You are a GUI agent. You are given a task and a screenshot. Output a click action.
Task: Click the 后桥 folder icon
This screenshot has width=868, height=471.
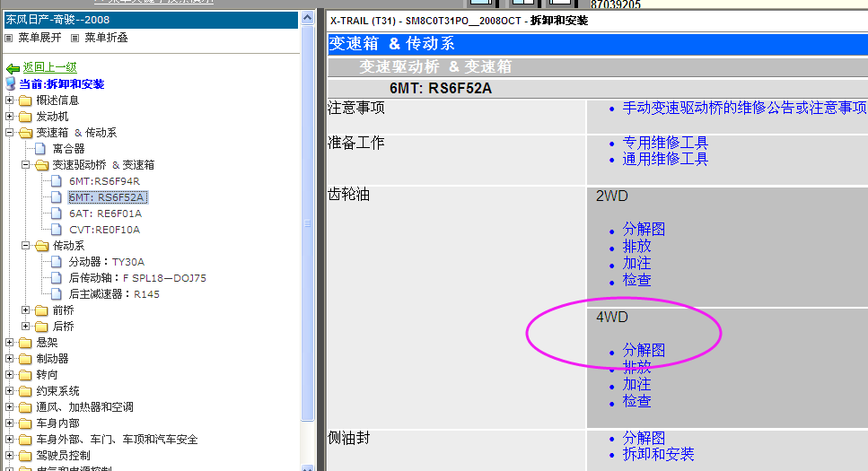click(x=41, y=327)
